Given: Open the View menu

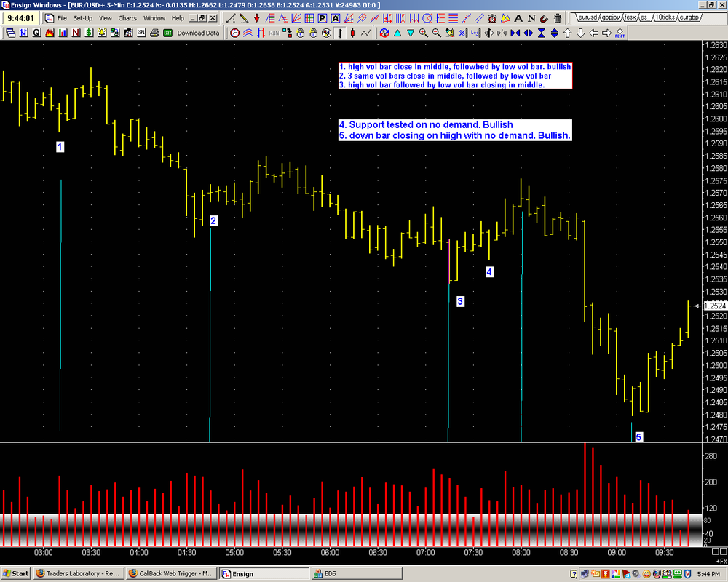Looking at the screenshot, I should pos(106,18).
